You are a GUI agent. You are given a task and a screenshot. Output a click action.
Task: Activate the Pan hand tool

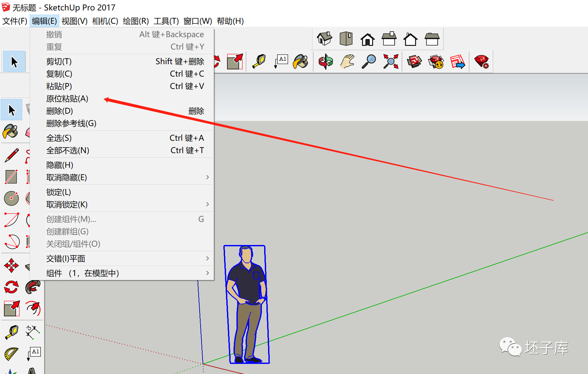tap(347, 62)
